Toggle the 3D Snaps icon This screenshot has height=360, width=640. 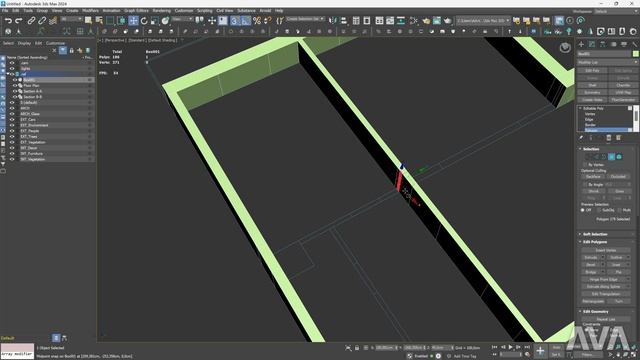[x=235, y=20]
